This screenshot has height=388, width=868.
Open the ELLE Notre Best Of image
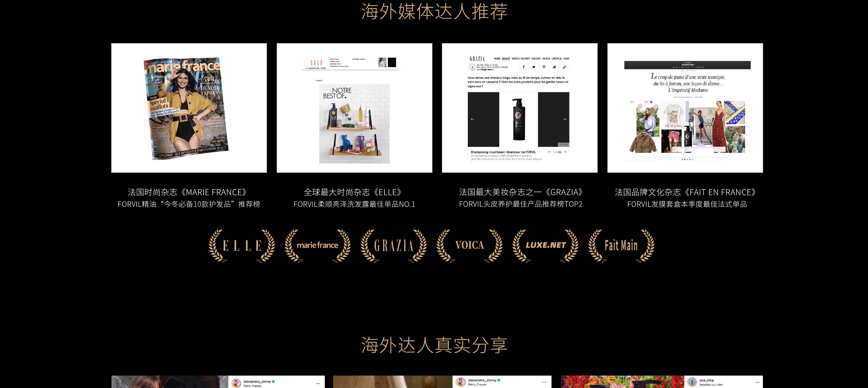[x=354, y=108]
